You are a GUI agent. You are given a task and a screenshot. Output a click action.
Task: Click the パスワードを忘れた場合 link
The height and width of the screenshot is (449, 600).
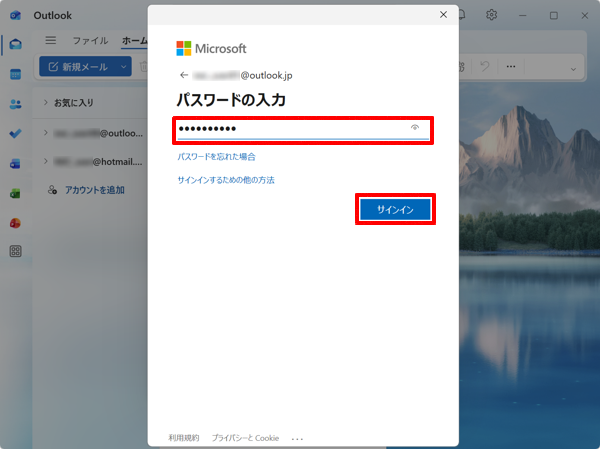click(216, 157)
